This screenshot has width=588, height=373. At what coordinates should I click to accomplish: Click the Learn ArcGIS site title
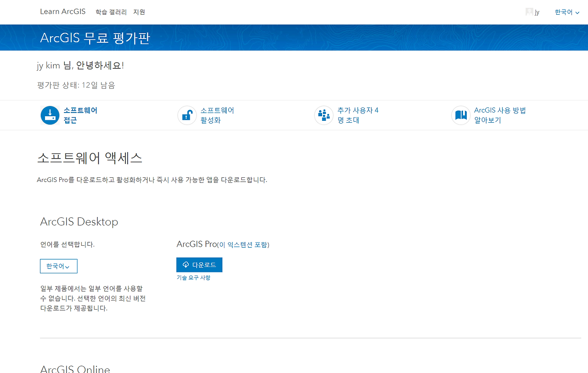point(63,11)
